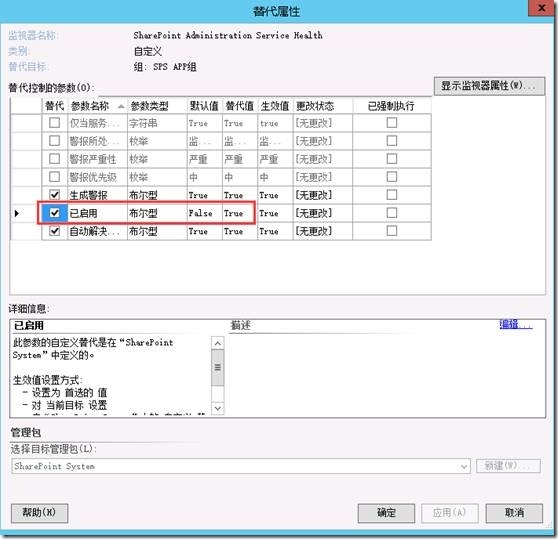Viewport: 558px width, 539px height.
Task: Click details scrollbar up arrow
Action: coord(217,343)
